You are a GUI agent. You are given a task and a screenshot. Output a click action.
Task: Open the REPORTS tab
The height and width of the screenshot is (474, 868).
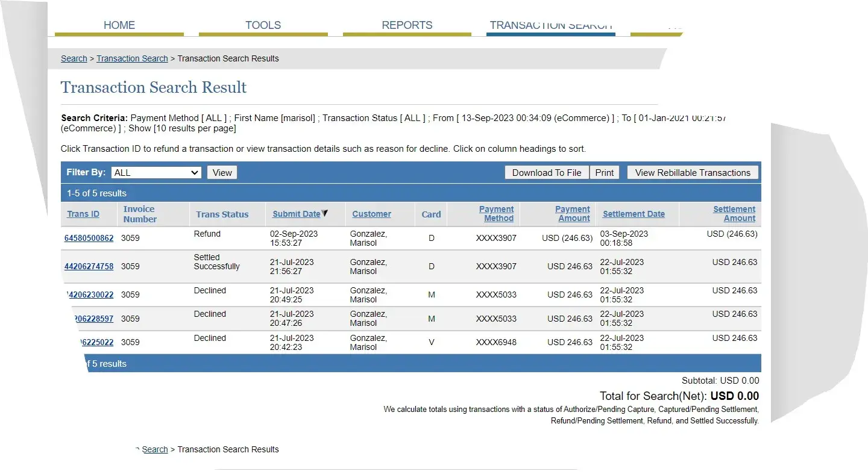pos(407,25)
